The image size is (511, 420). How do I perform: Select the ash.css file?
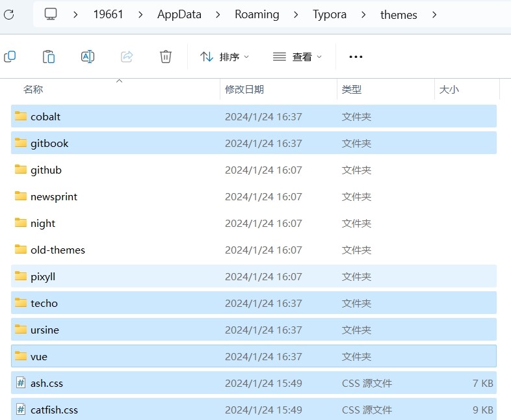(x=254, y=383)
